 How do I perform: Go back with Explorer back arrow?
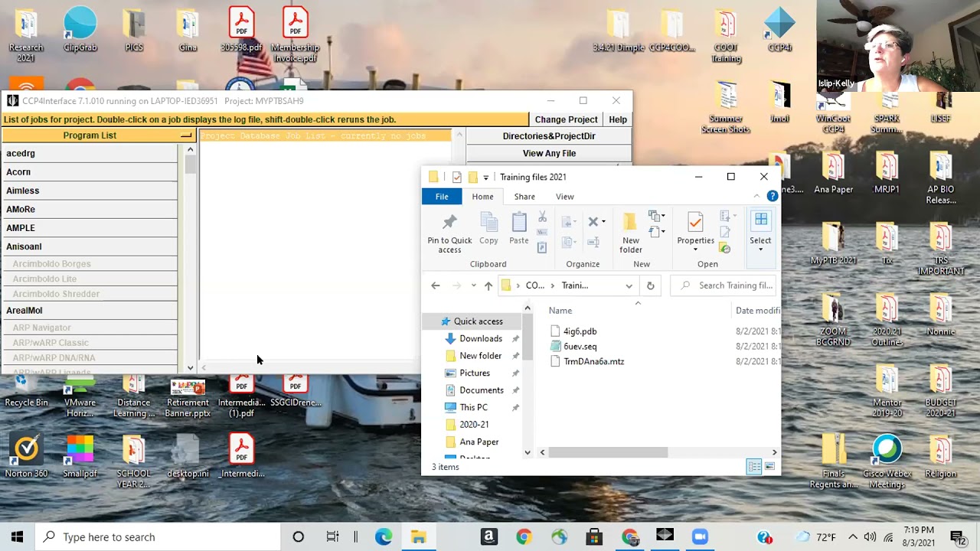pos(436,285)
